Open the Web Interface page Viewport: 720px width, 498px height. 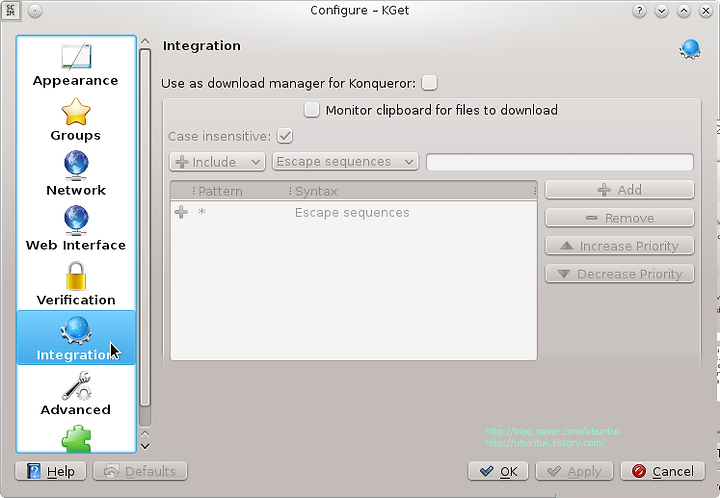pyautogui.click(x=76, y=229)
